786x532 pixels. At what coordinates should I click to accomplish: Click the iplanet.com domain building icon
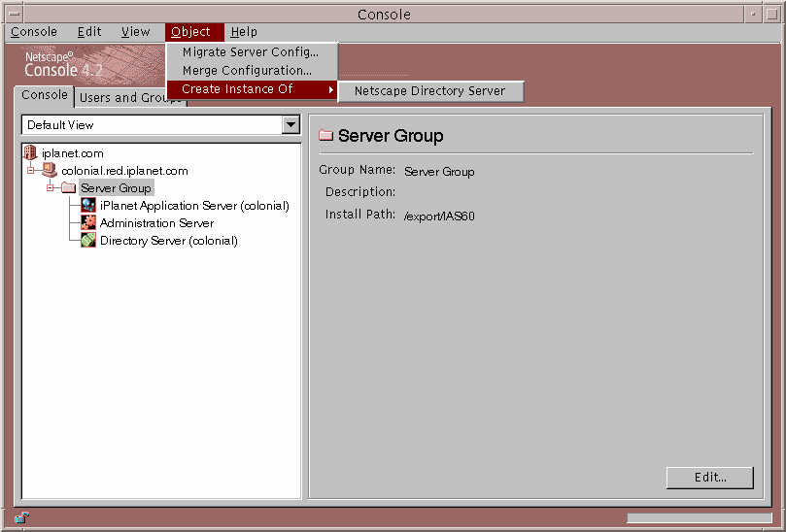(x=30, y=152)
